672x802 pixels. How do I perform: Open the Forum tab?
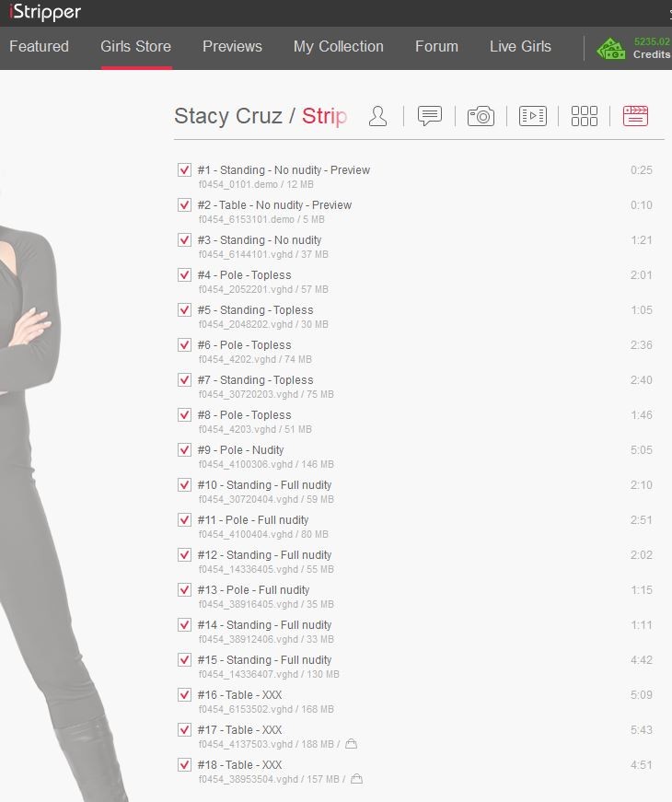click(x=436, y=46)
